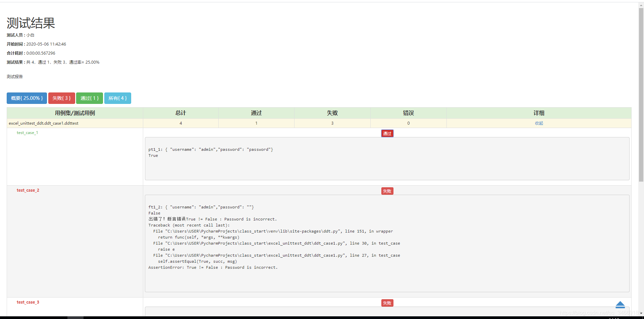
Task: Click the 通过 column header
Action: [257, 113]
